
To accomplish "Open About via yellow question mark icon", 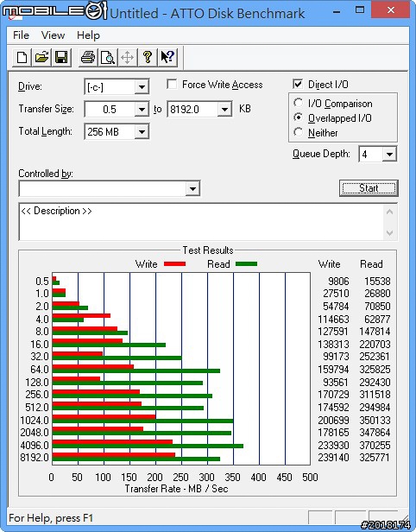I will click(148, 57).
